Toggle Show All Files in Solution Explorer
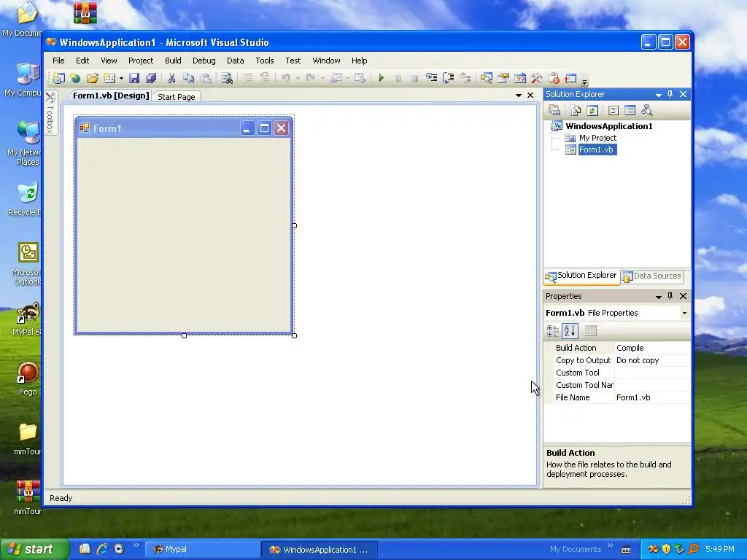This screenshot has height=560, width=747. (x=576, y=111)
